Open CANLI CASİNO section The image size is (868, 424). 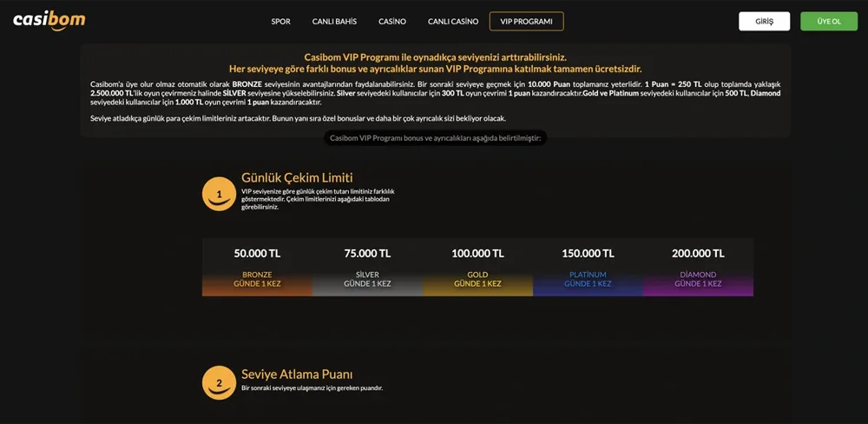point(453,22)
